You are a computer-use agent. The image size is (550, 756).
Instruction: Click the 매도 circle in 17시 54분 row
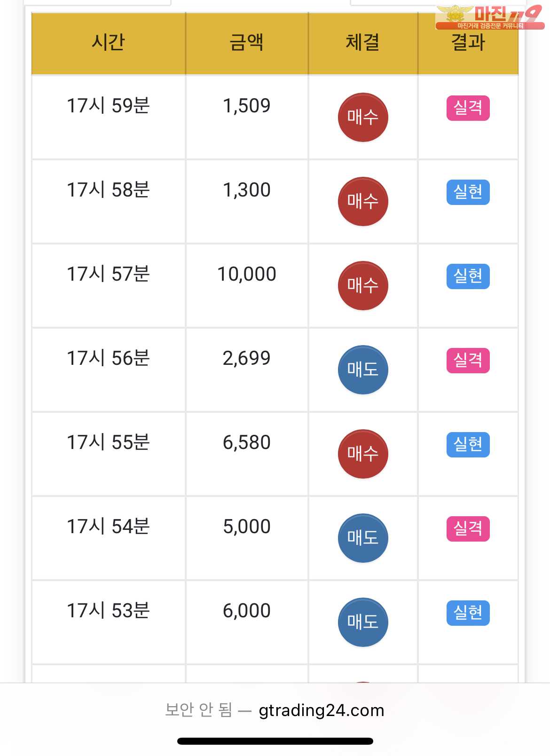[x=363, y=538]
